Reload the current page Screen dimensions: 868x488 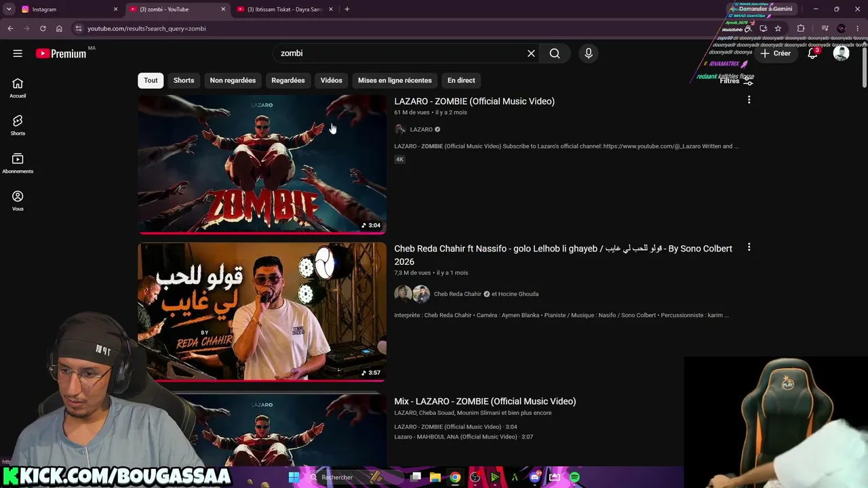(x=43, y=28)
